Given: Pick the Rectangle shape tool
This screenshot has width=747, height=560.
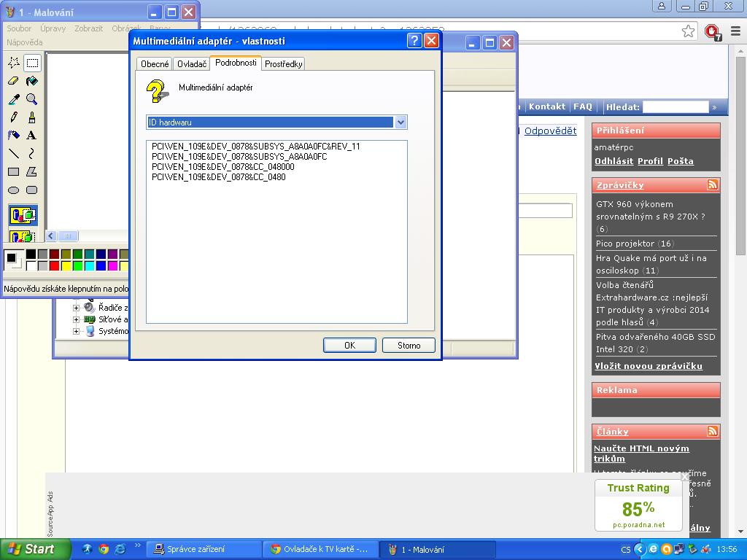Looking at the screenshot, I should click(x=14, y=171).
